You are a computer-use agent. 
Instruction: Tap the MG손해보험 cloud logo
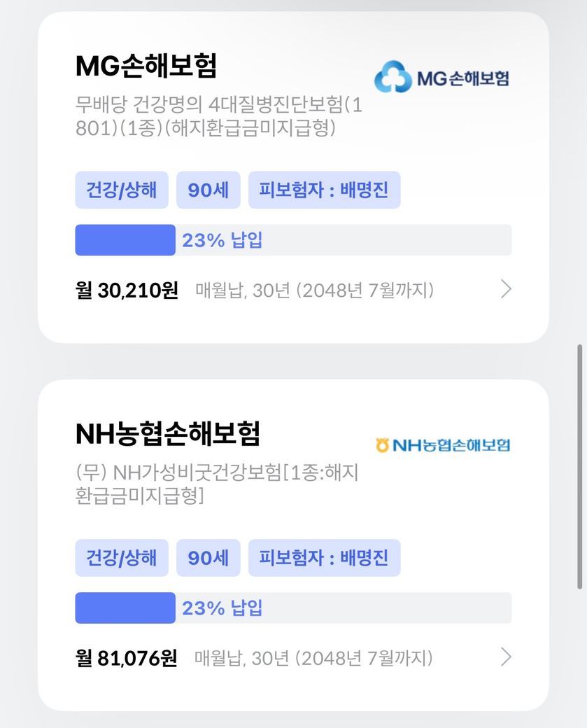pos(392,78)
